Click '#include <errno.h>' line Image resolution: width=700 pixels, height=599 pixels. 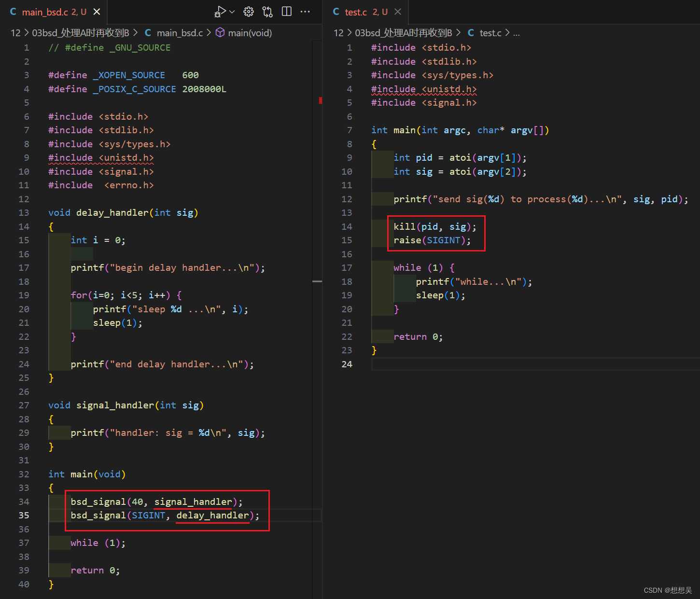tap(101, 185)
